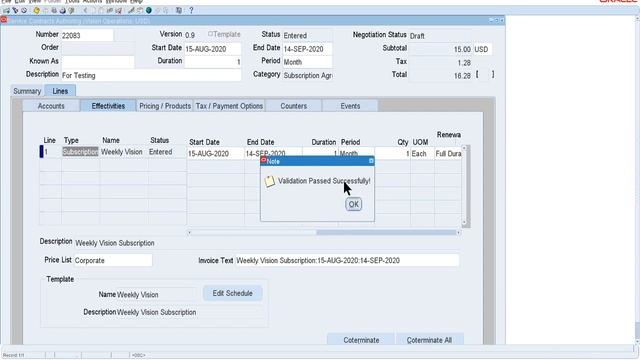This screenshot has width=640, height=360.
Task: Click the yellow Save toolbar icon
Action: pyautogui.click(x=36, y=10)
